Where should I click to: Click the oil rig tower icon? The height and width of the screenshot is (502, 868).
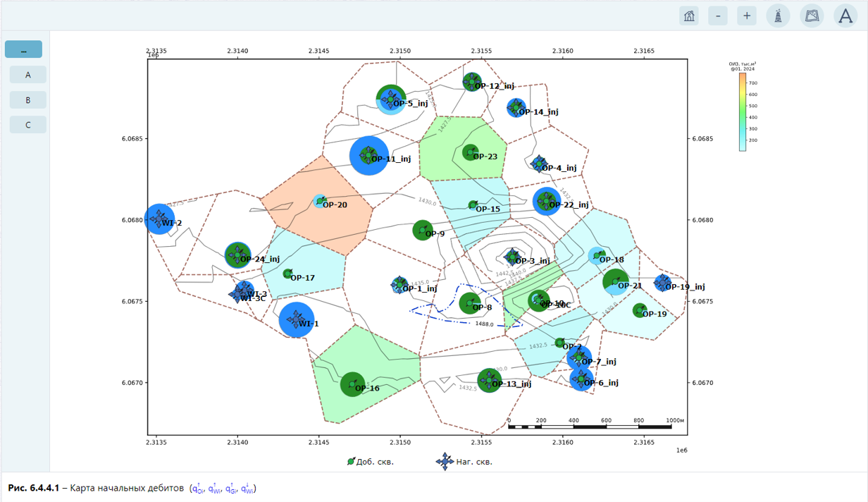click(778, 16)
